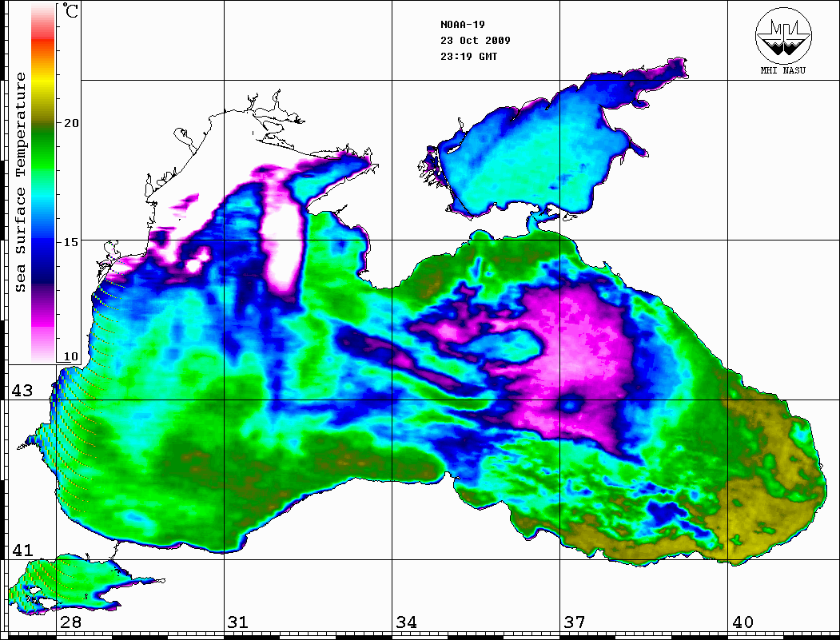This screenshot has width=840, height=640.
Task: Click the longitude label '31'
Action: [238, 622]
